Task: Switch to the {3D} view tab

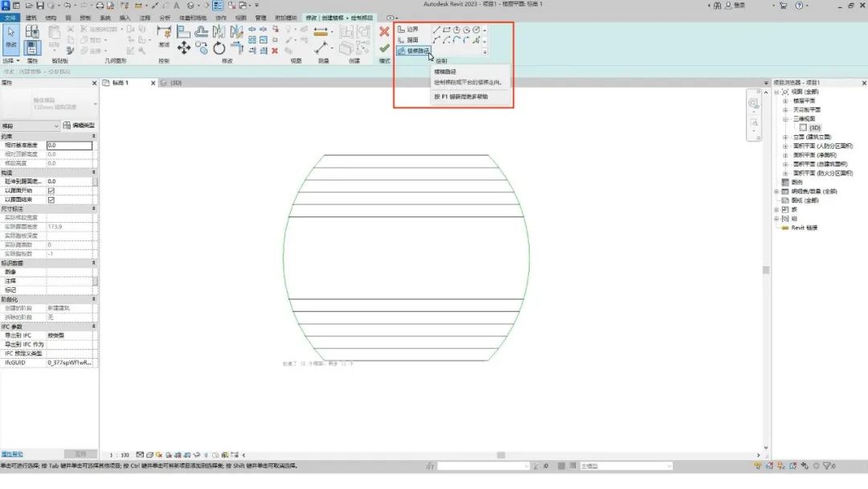Action: pos(172,83)
